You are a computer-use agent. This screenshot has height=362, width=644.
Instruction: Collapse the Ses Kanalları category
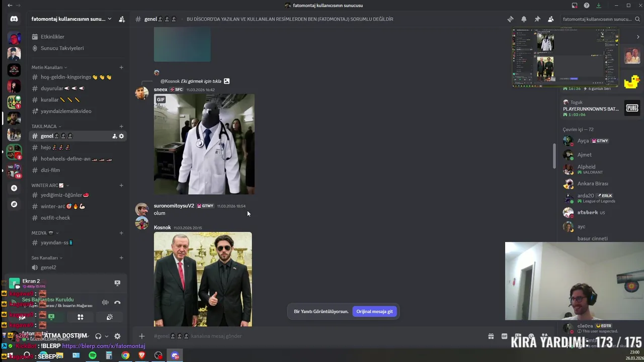[x=48, y=258]
